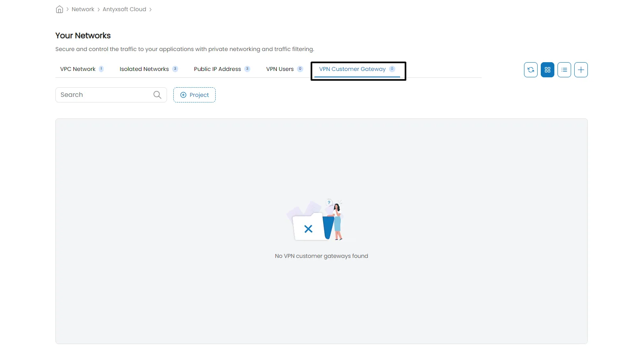Click the chevron after Antyxsoft Cloud
Image resolution: width=644 pixels, height=346 pixels.
click(x=151, y=10)
